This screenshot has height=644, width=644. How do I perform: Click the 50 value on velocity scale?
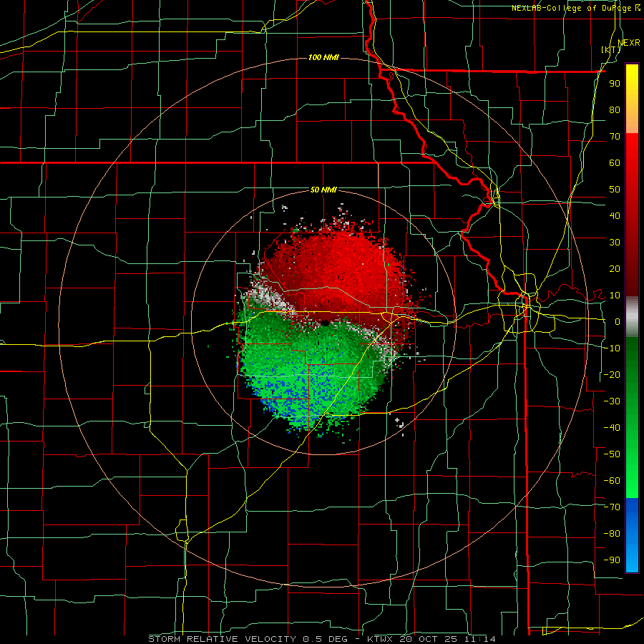point(615,190)
